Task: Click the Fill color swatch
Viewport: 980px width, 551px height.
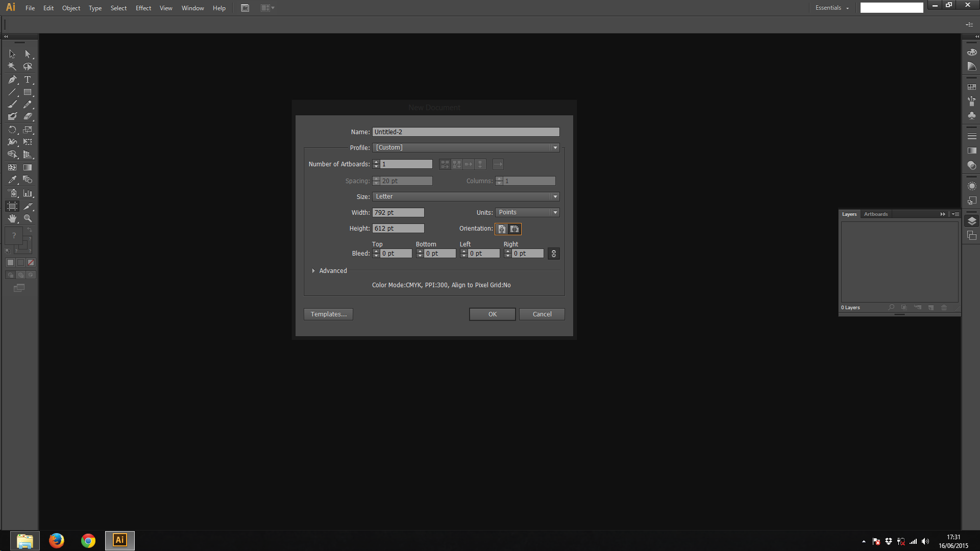Action: pos(14,235)
